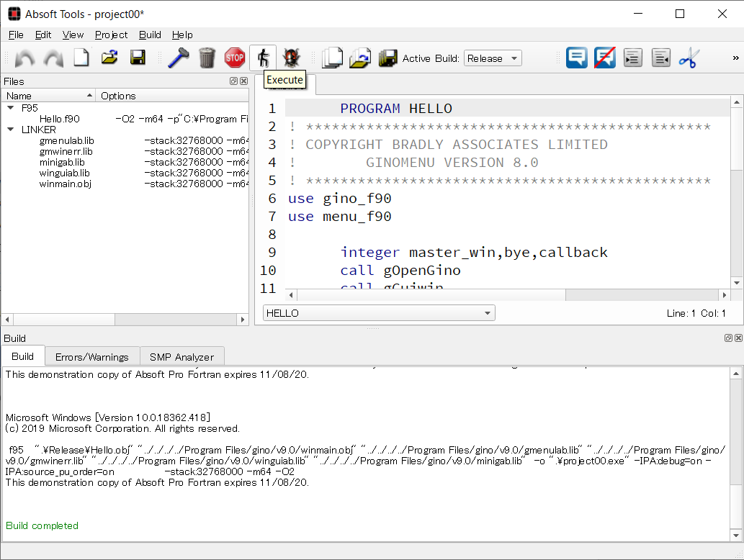Collapse the F95 tree group
This screenshot has height=560, width=744.
pos(10,108)
